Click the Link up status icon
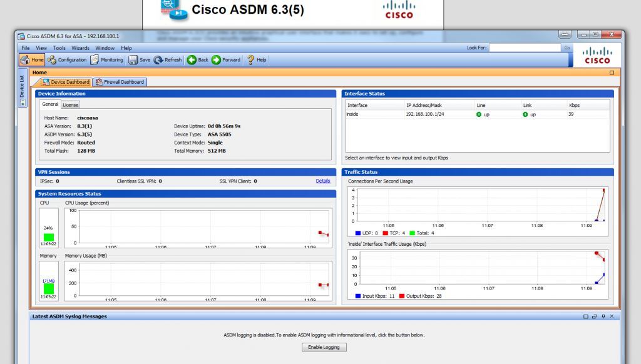This screenshot has height=364, width=641. pyautogui.click(x=525, y=114)
